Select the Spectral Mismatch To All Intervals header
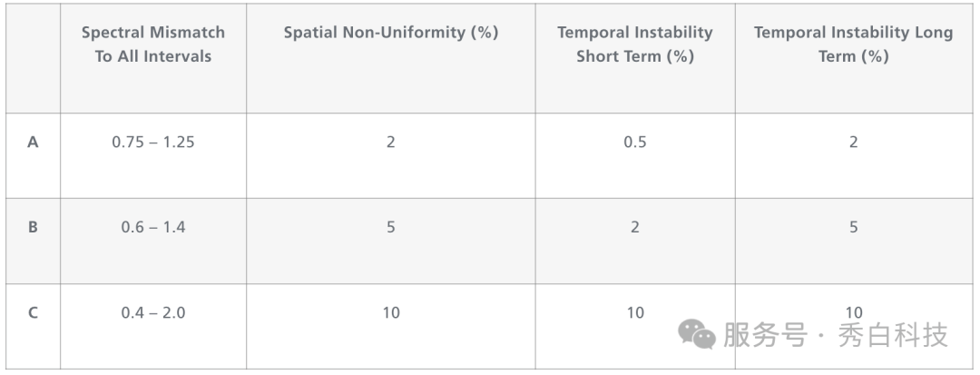980x375 pixels. tap(153, 44)
